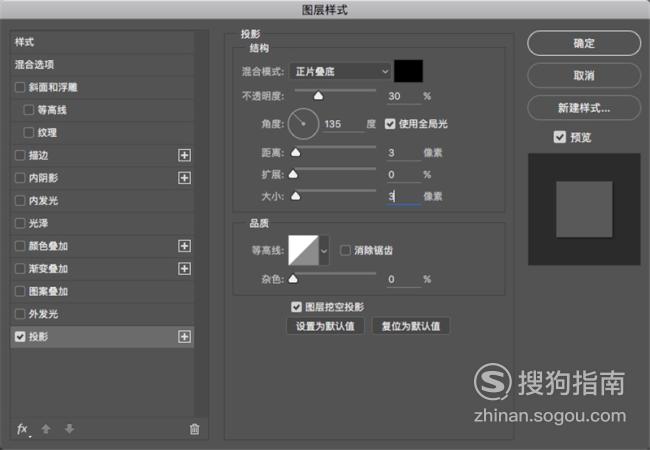Screen dimensions: 650x450
Task: Add another 渐变叠加 effect with plus icon
Action: [x=184, y=269]
